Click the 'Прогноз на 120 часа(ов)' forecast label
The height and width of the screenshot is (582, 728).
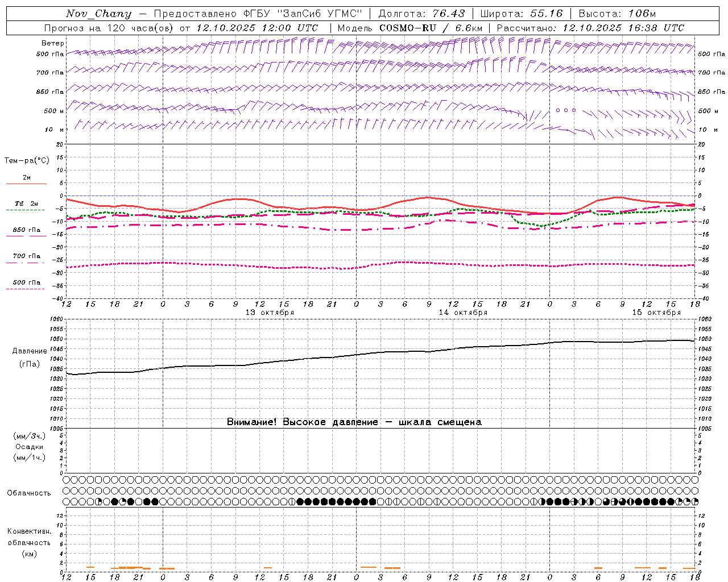point(109,28)
